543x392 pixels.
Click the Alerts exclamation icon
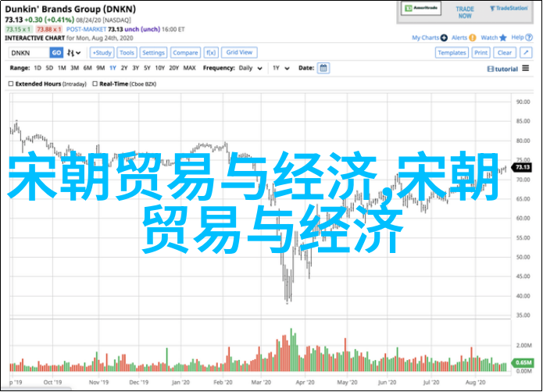[x=473, y=37]
